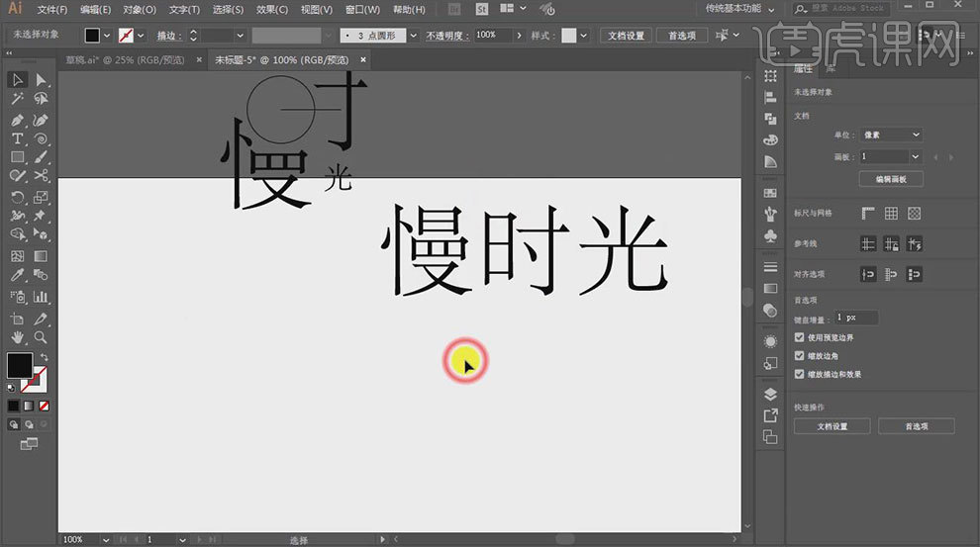This screenshot has height=547, width=980.
Task: Select the Paintbrush tool
Action: [x=41, y=157]
